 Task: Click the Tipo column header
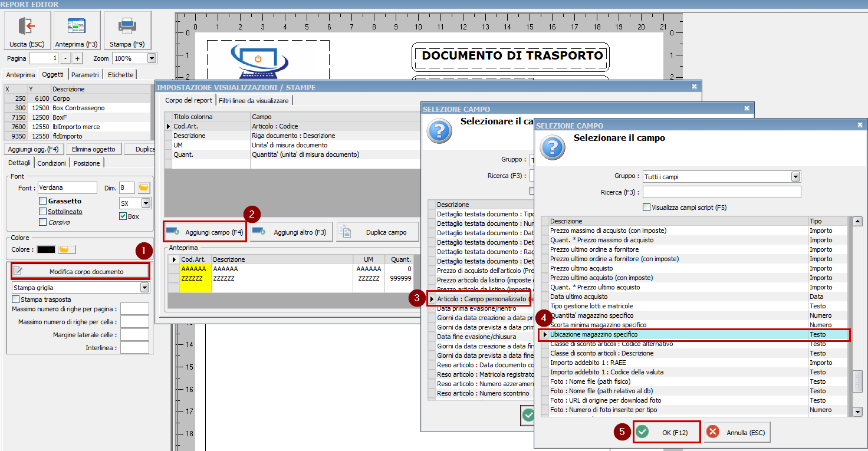click(x=828, y=221)
